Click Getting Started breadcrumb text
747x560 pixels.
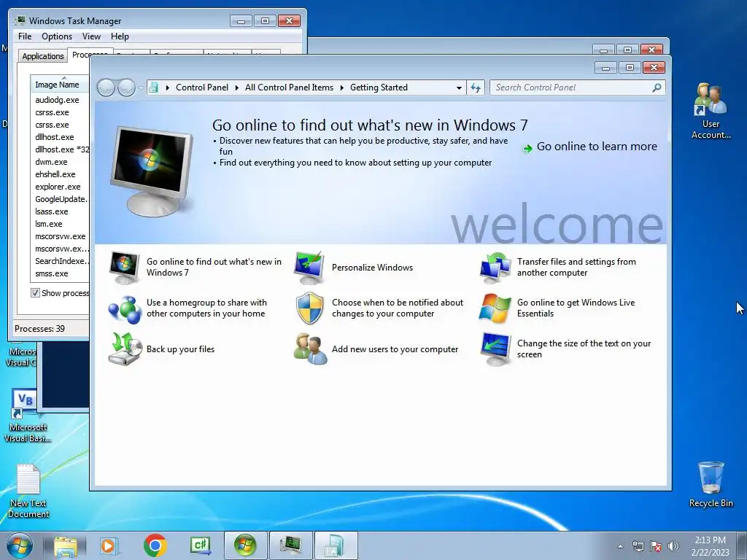point(379,87)
